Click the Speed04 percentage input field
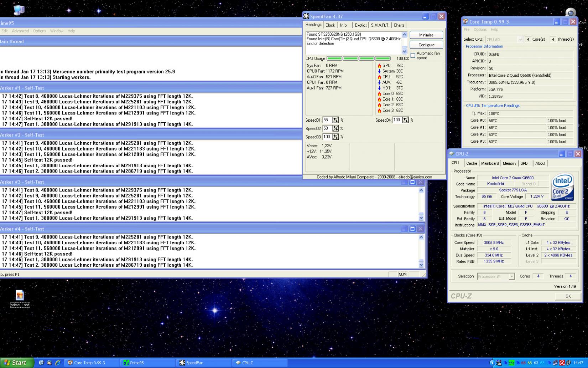 397,120
